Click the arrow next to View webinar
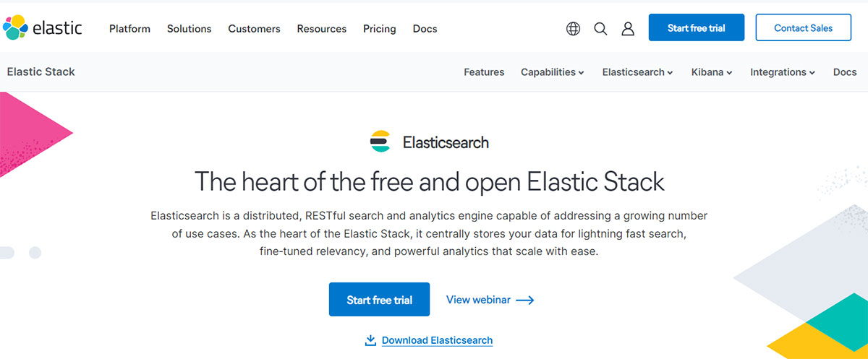This screenshot has height=359, width=868. [x=525, y=300]
